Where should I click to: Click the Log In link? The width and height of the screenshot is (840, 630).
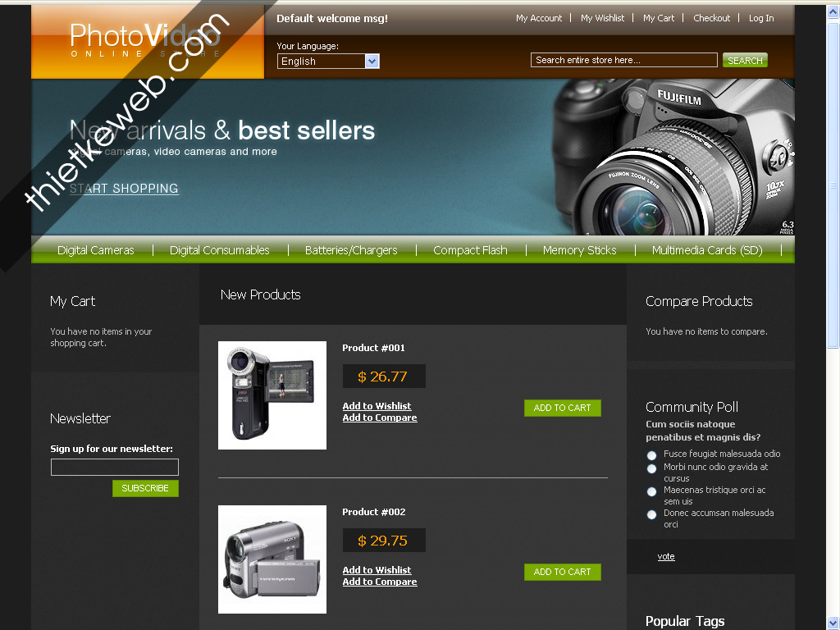(x=761, y=18)
